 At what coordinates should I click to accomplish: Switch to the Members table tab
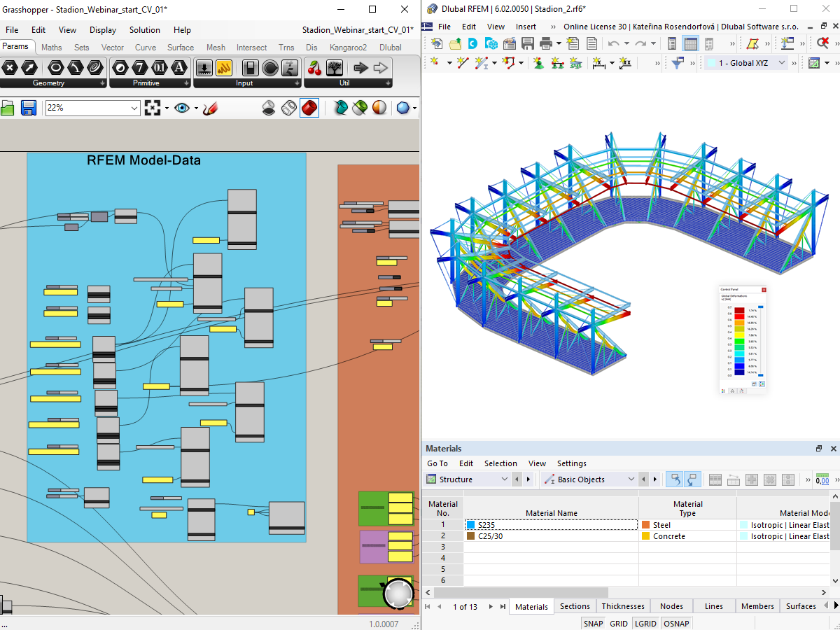click(757, 606)
